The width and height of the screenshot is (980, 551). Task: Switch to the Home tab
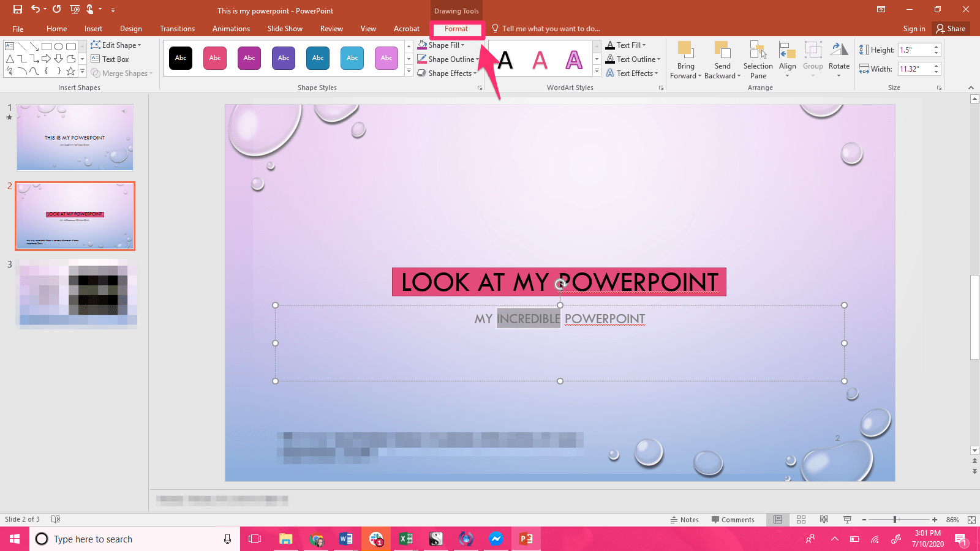point(56,29)
